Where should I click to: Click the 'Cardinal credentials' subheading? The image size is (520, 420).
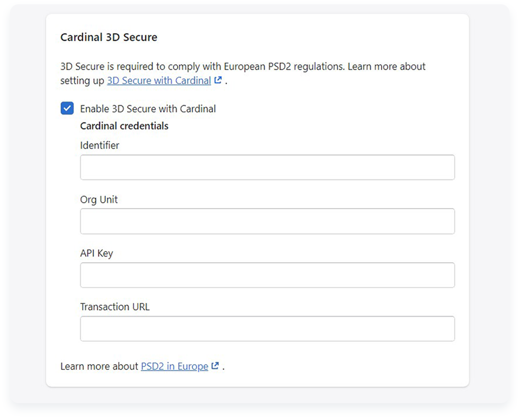(x=124, y=126)
